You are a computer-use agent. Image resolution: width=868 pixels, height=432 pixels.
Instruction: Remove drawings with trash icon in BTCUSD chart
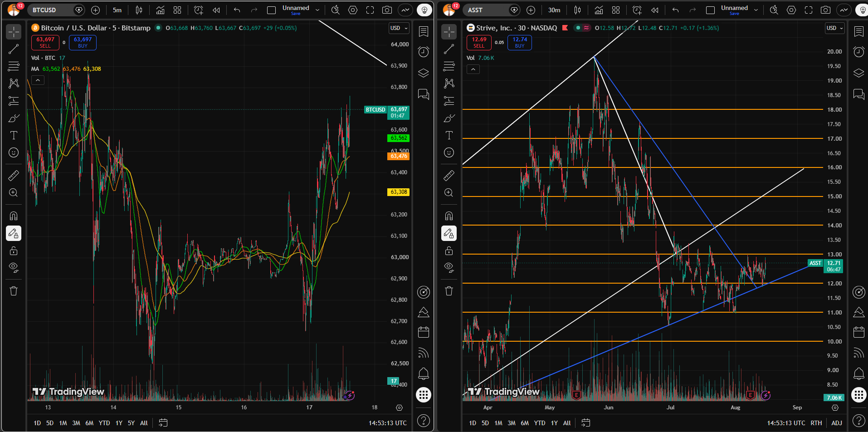pyautogui.click(x=14, y=291)
